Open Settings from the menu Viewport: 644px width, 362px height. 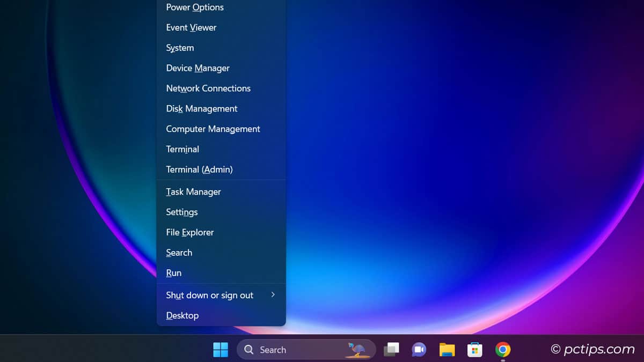181,212
